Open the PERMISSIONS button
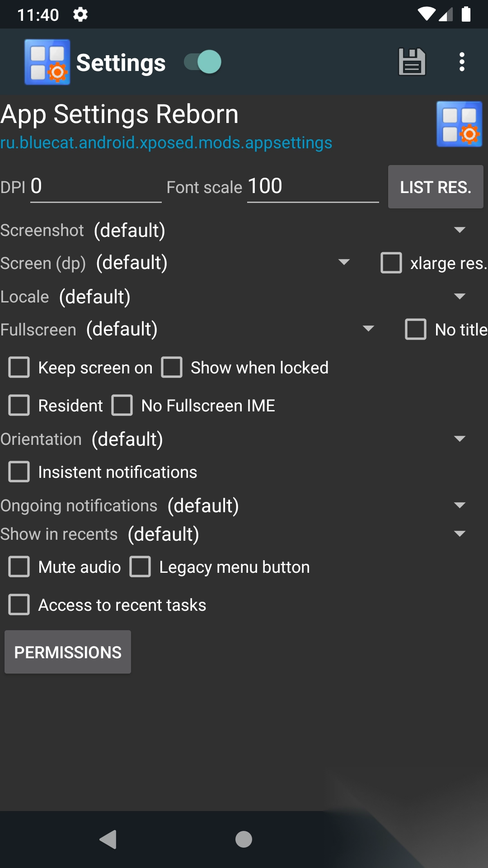Screen dimensions: 488x868 click(x=68, y=652)
